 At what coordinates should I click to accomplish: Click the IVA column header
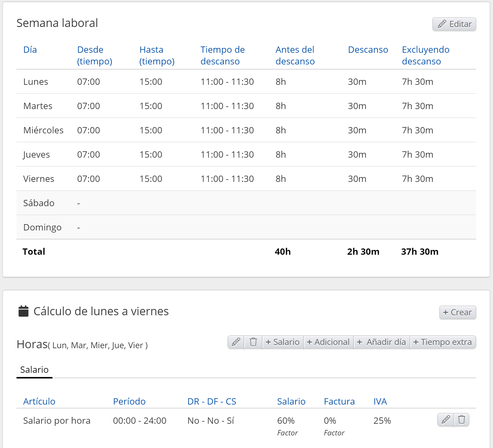380,401
